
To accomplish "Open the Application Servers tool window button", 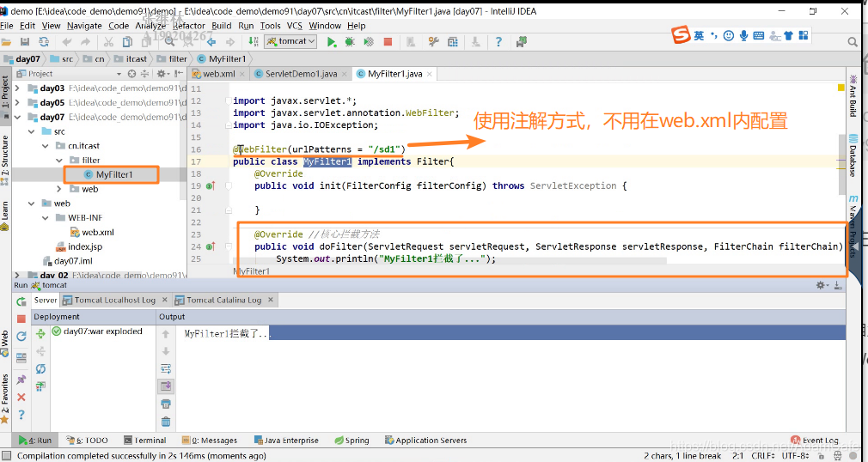I will pyautogui.click(x=425, y=441).
